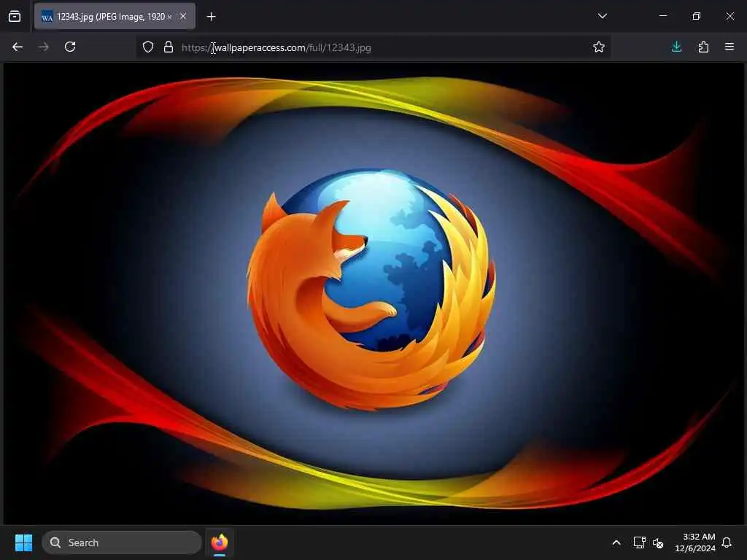This screenshot has width=747, height=560.
Task: Open the Firefox View icon
Action: 15,16
